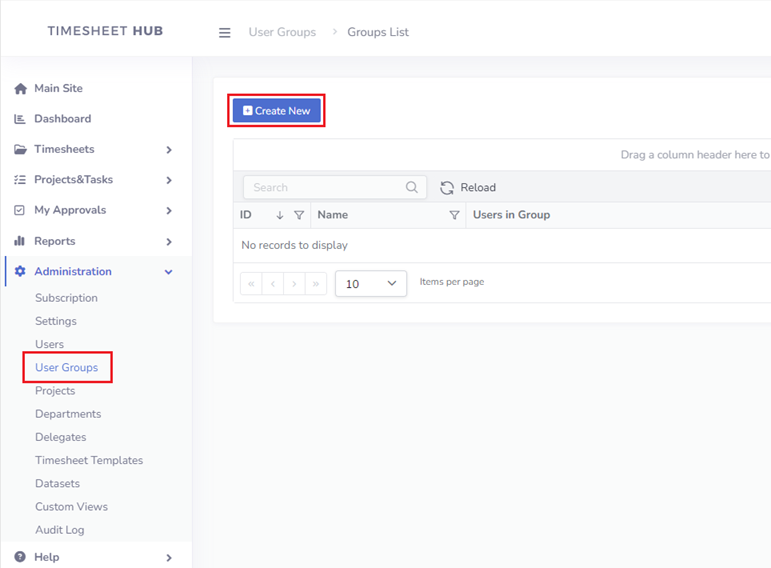Go to Audit Log page
771x568 pixels.
pos(60,530)
